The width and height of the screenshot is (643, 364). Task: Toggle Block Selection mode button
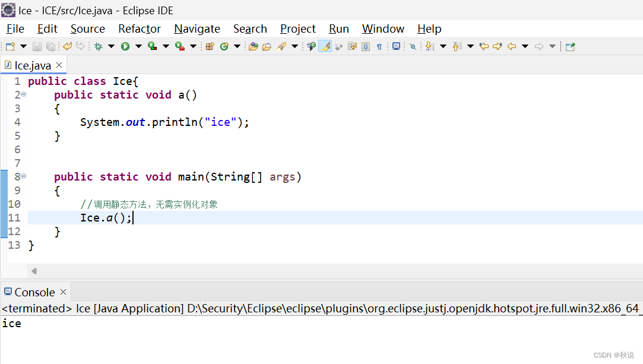[366, 46]
